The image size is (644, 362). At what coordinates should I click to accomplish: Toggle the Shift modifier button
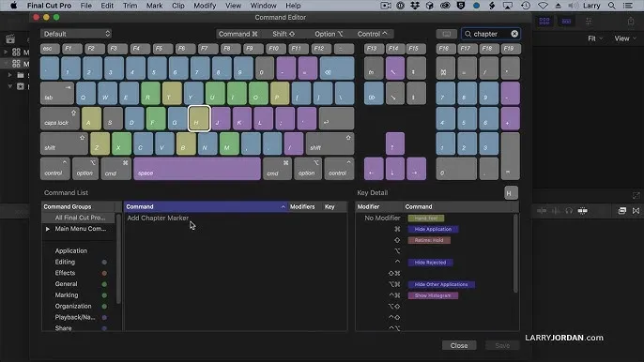pyautogui.click(x=284, y=34)
